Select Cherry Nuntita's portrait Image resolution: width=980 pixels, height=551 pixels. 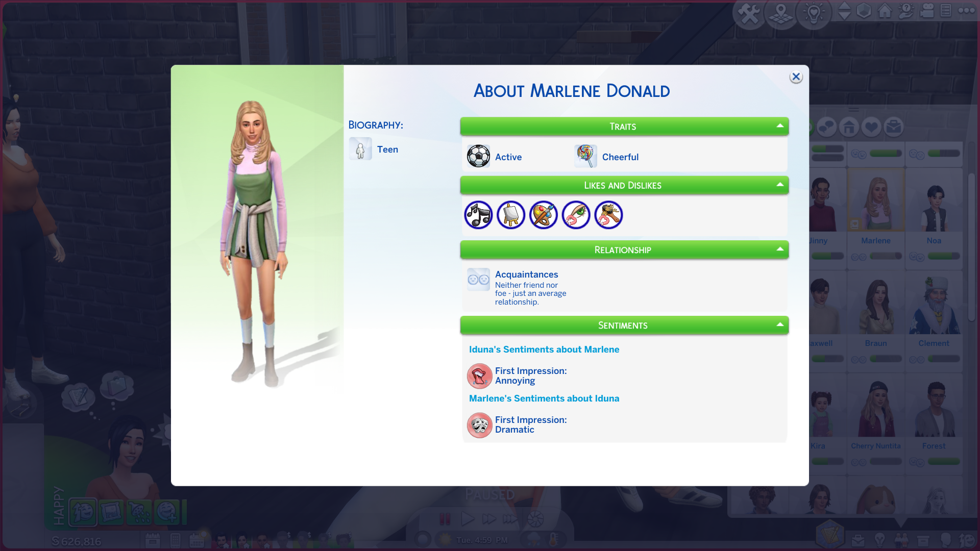coord(876,406)
